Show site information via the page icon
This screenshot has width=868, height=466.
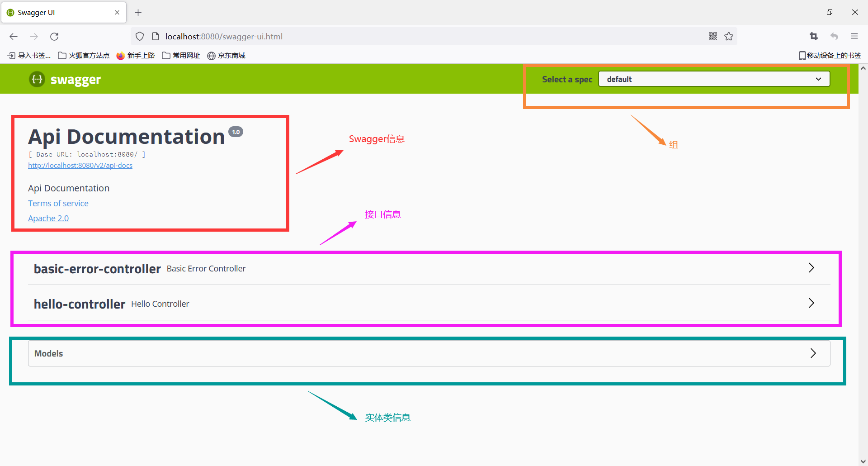coord(155,37)
